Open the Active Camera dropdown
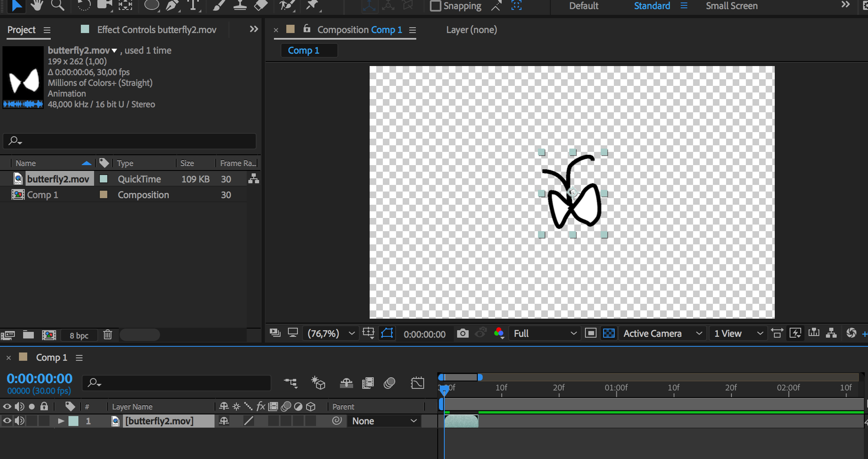The image size is (868, 459). [662, 333]
